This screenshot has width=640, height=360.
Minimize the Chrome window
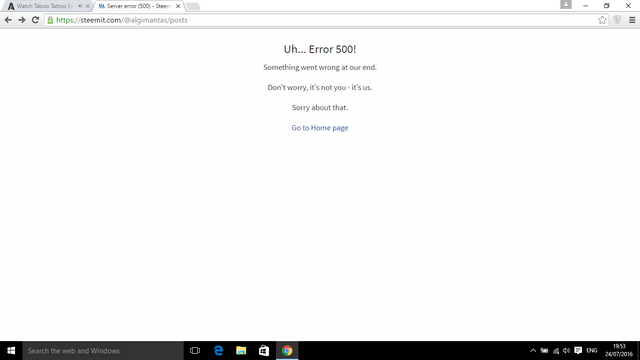click(586, 6)
